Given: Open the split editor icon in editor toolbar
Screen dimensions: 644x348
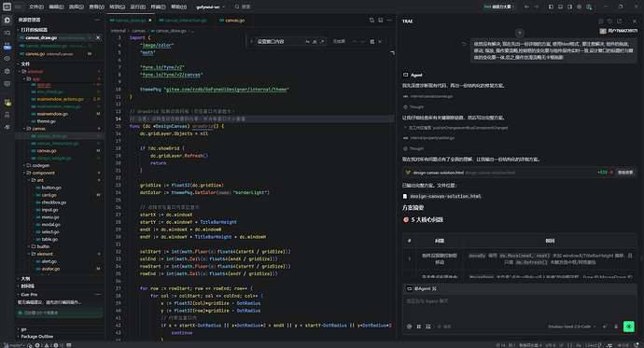Looking at the screenshot, I should [381, 21].
